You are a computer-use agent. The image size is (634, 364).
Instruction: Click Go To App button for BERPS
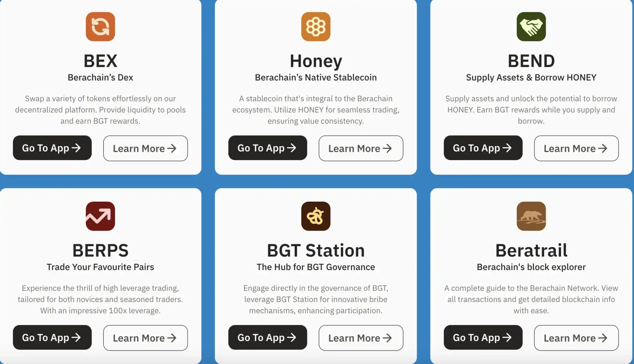tap(52, 338)
